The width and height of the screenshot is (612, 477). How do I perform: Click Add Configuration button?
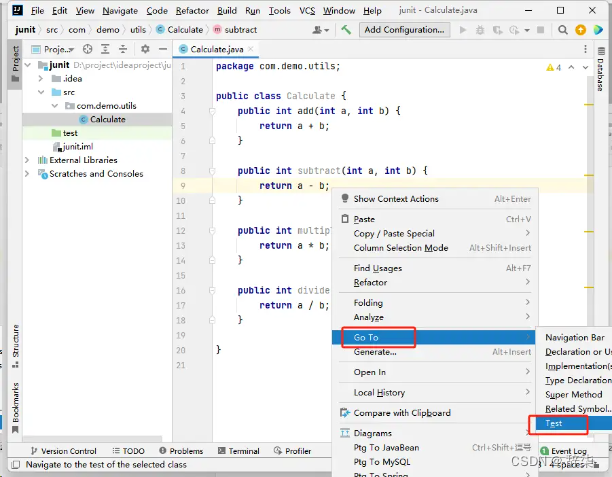click(404, 30)
